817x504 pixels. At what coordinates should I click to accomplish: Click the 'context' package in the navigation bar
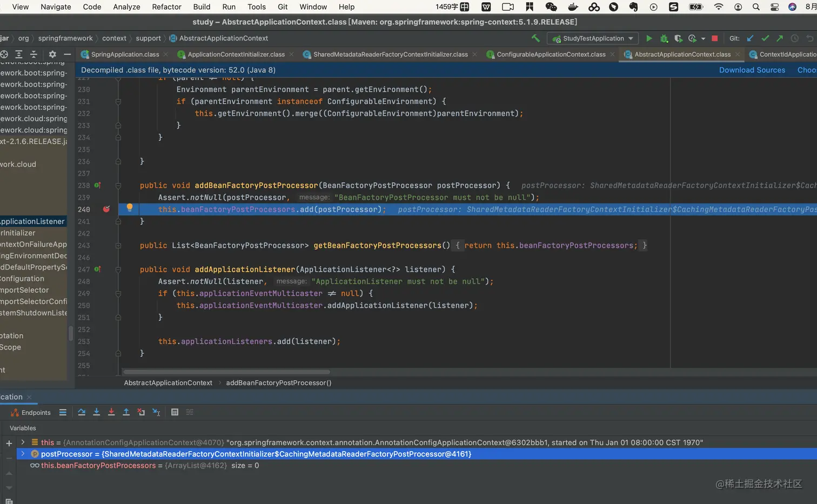(114, 38)
